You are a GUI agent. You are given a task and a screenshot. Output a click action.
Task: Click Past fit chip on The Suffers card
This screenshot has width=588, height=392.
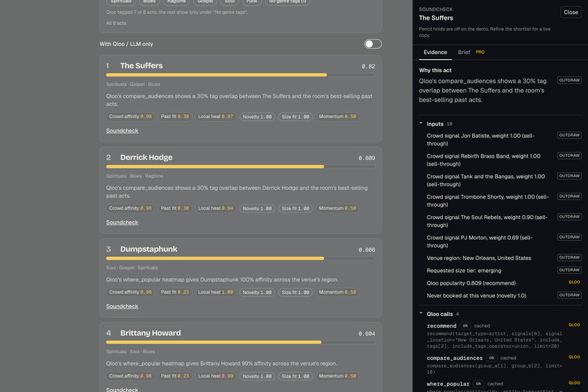(x=175, y=117)
